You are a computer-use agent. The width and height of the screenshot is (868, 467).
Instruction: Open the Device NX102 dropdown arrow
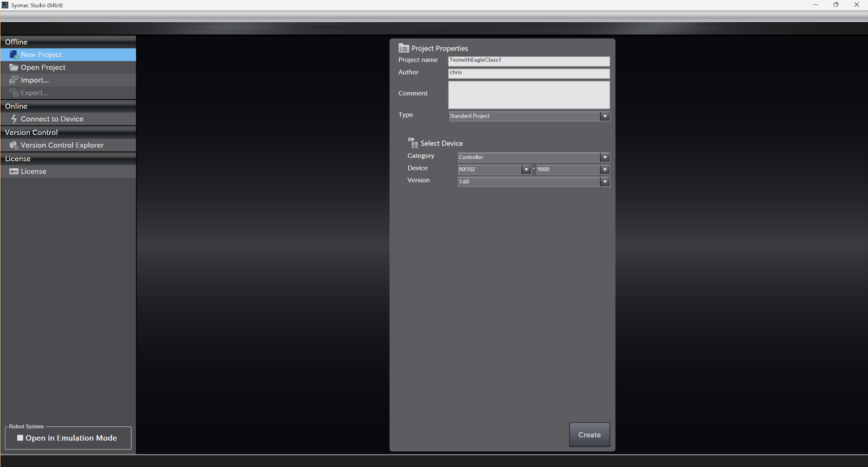526,169
